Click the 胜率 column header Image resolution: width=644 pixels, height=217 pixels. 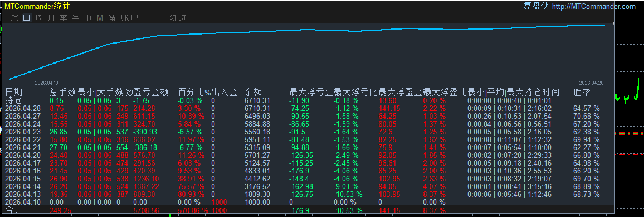[582, 92]
